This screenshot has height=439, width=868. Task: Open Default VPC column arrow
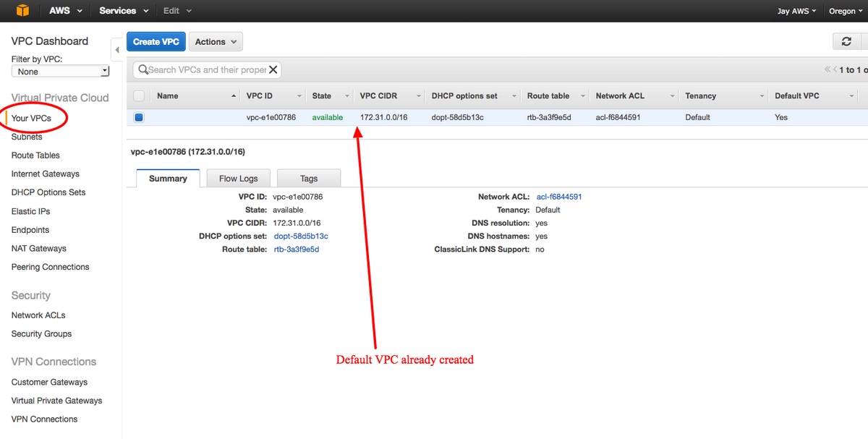point(852,96)
